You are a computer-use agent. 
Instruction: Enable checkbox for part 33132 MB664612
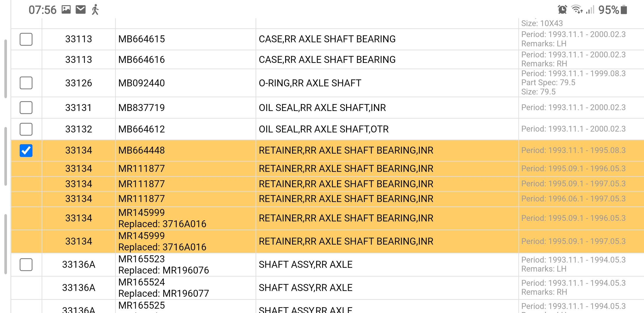click(26, 129)
